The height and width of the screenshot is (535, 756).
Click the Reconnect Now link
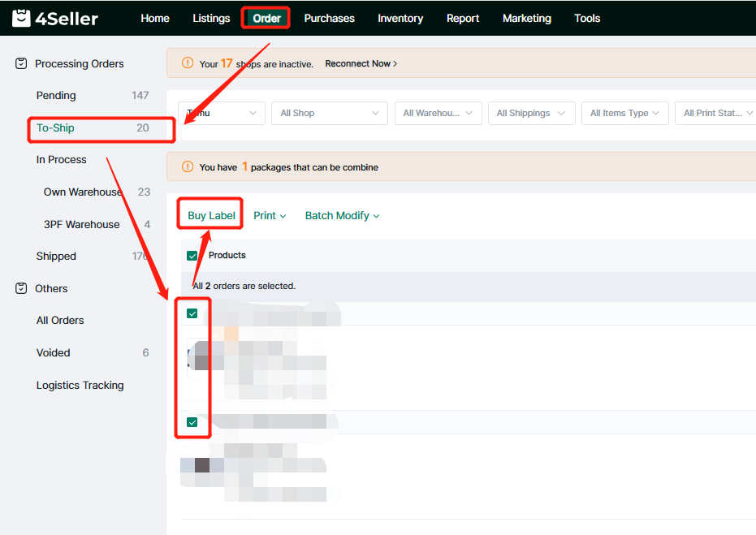(361, 63)
